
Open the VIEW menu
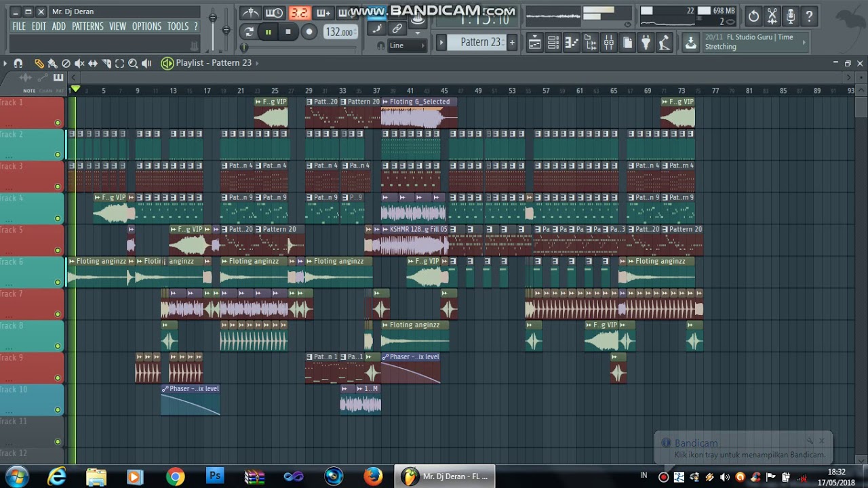click(117, 26)
